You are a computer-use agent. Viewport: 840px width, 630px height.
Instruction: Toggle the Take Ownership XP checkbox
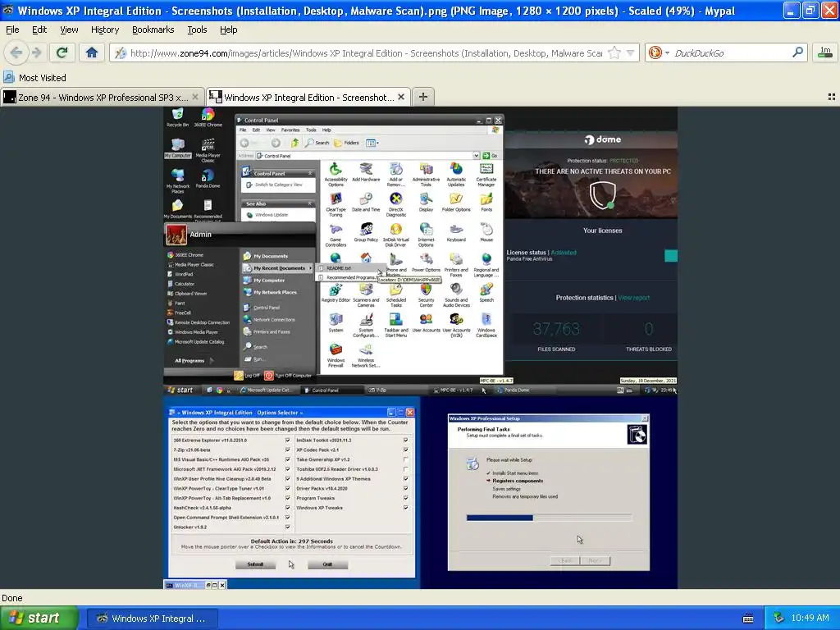(405, 459)
